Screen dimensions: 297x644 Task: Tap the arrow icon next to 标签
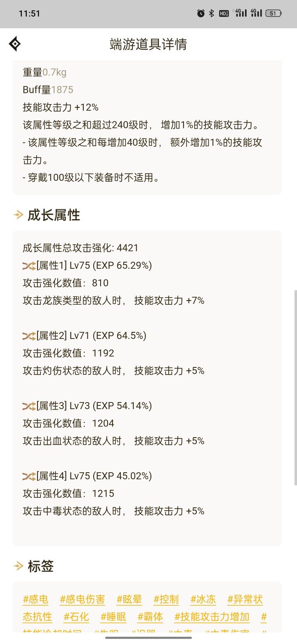pos(18,566)
